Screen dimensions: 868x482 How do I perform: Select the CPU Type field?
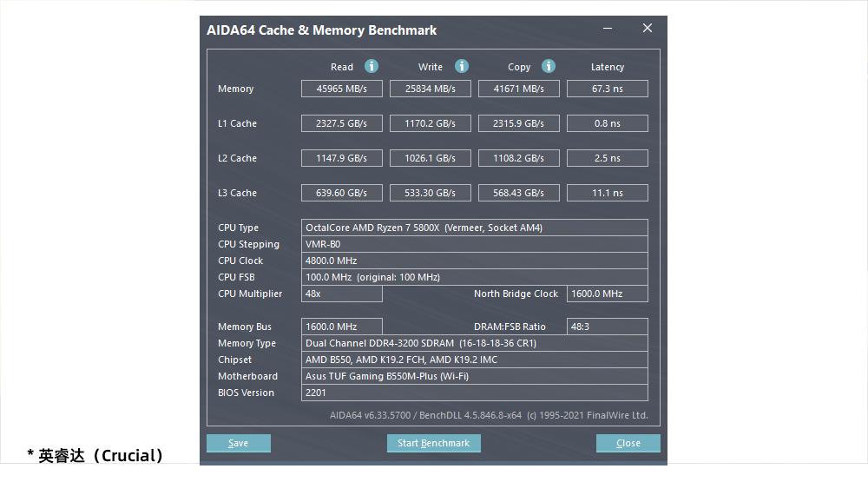point(474,228)
